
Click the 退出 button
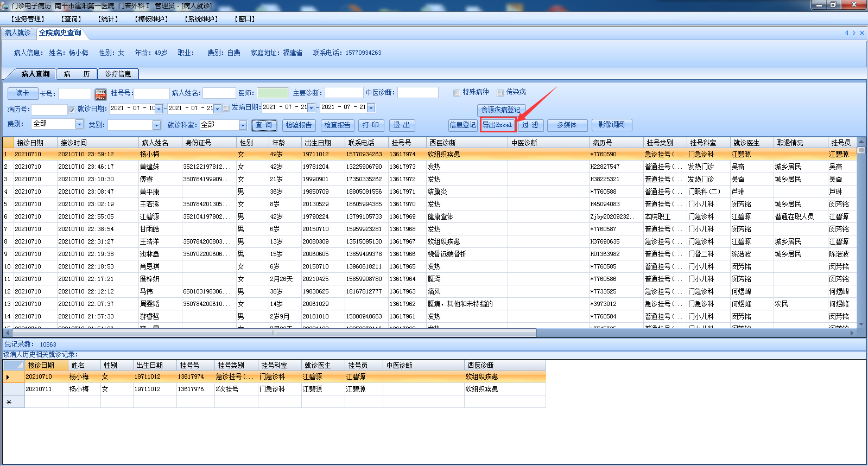402,125
